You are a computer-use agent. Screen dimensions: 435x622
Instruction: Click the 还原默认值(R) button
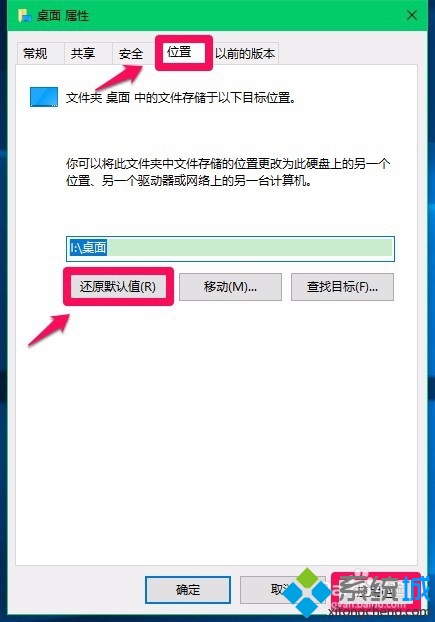coord(118,286)
